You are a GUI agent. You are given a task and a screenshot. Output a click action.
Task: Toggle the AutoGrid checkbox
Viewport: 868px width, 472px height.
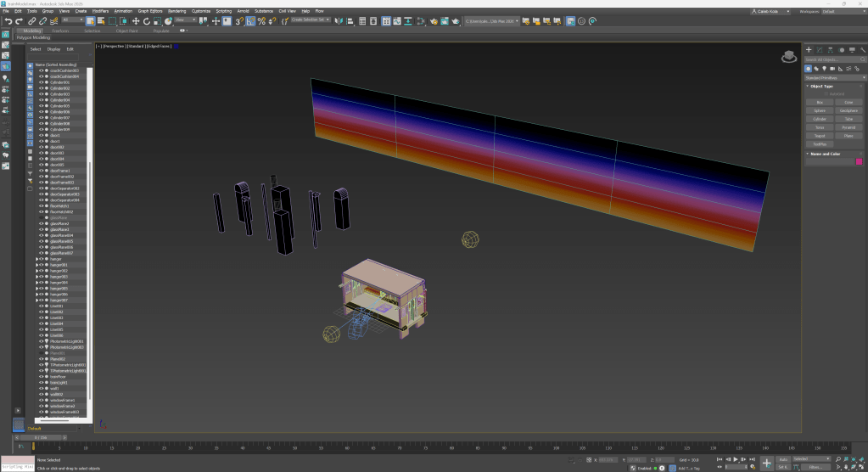(826, 93)
